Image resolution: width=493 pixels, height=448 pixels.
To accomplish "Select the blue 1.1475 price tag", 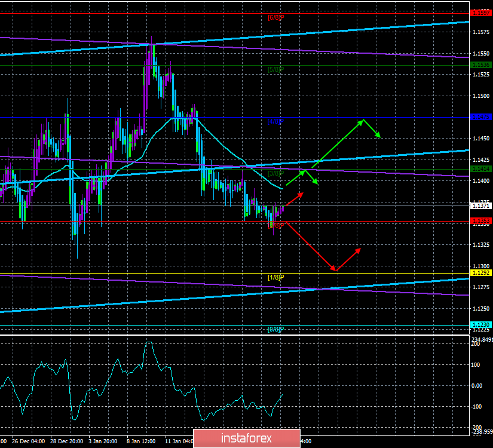I will [481, 117].
